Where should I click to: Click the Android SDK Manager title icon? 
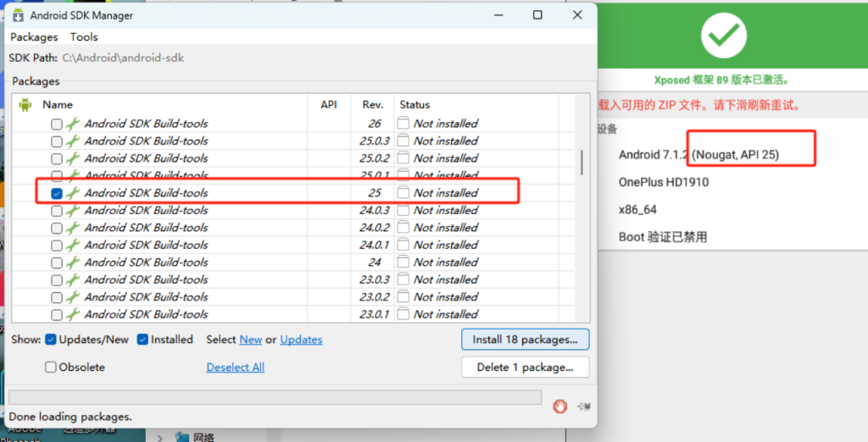coord(18,15)
